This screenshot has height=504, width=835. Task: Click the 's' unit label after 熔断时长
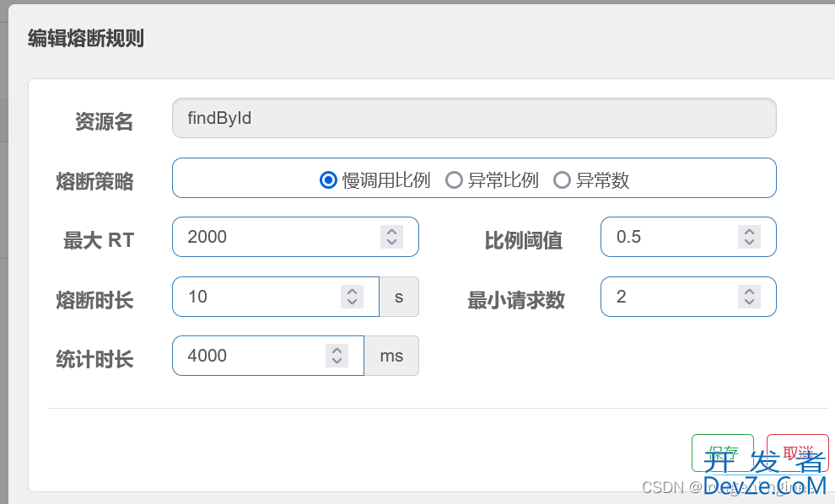click(x=399, y=297)
